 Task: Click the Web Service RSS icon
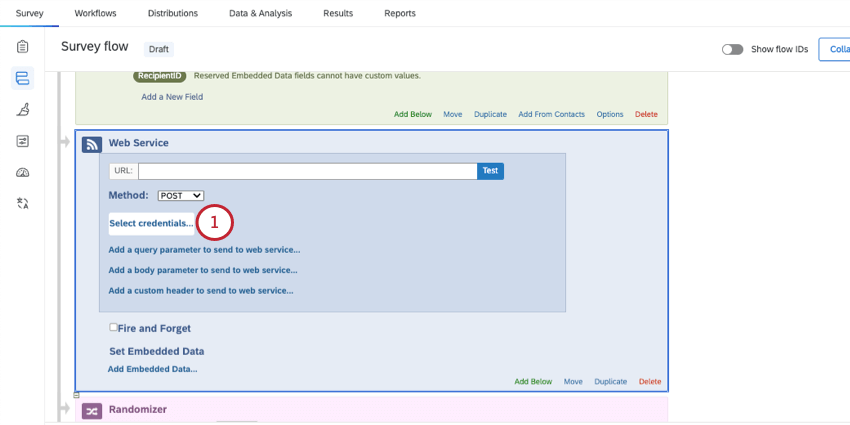(92, 144)
